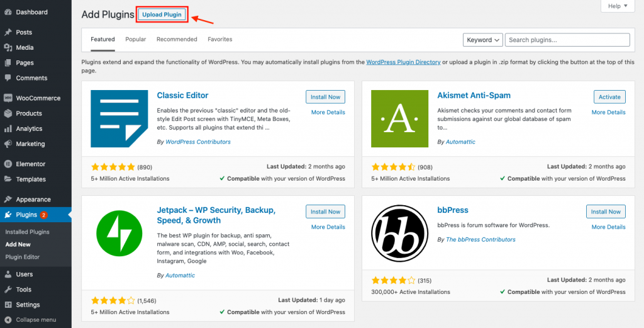Open Automattic author link under Akismet
The image size is (644, 328).
tap(460, 142)
